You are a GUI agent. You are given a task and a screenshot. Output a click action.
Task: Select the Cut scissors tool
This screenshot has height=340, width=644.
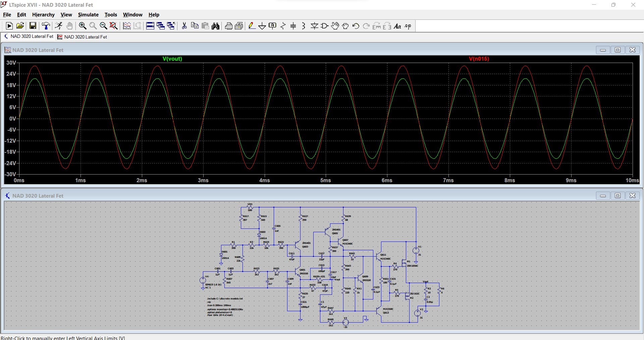click(184, 26)
